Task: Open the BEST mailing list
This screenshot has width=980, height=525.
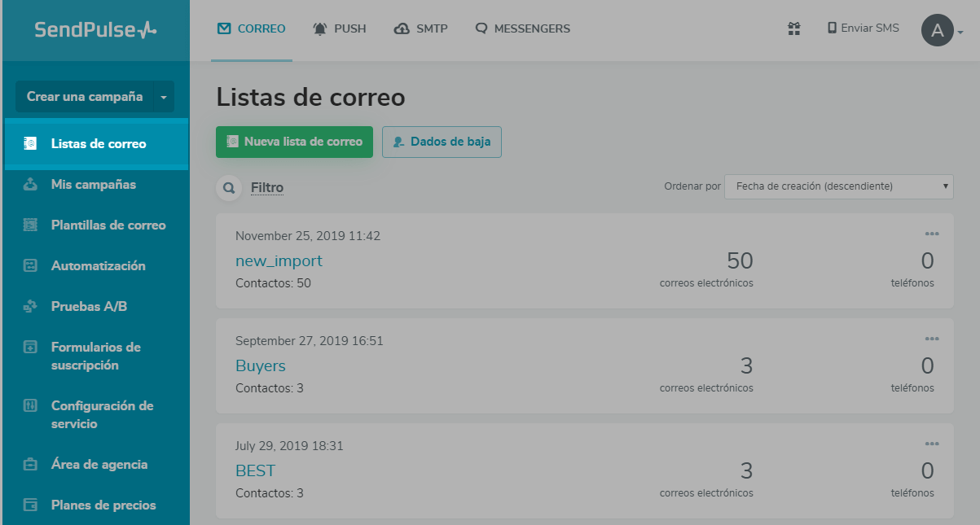Action: [x=255, y=470]
